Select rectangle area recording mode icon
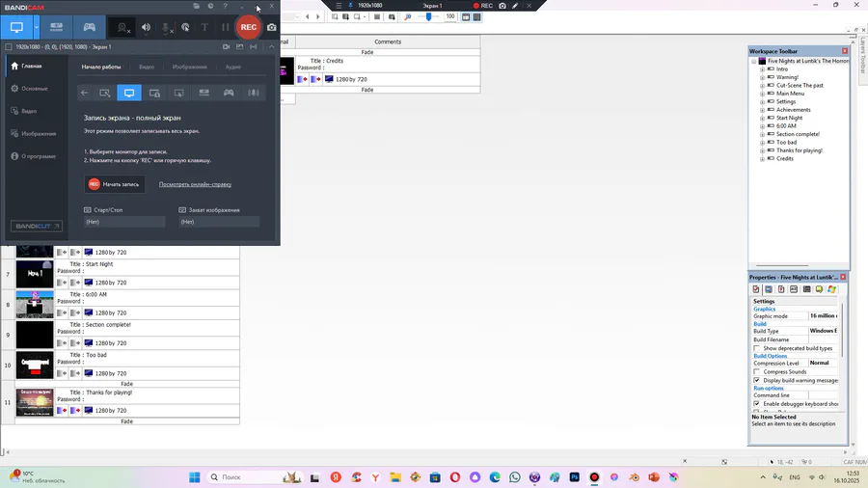Viewport: 868px width, 488px height. point(104,93)
